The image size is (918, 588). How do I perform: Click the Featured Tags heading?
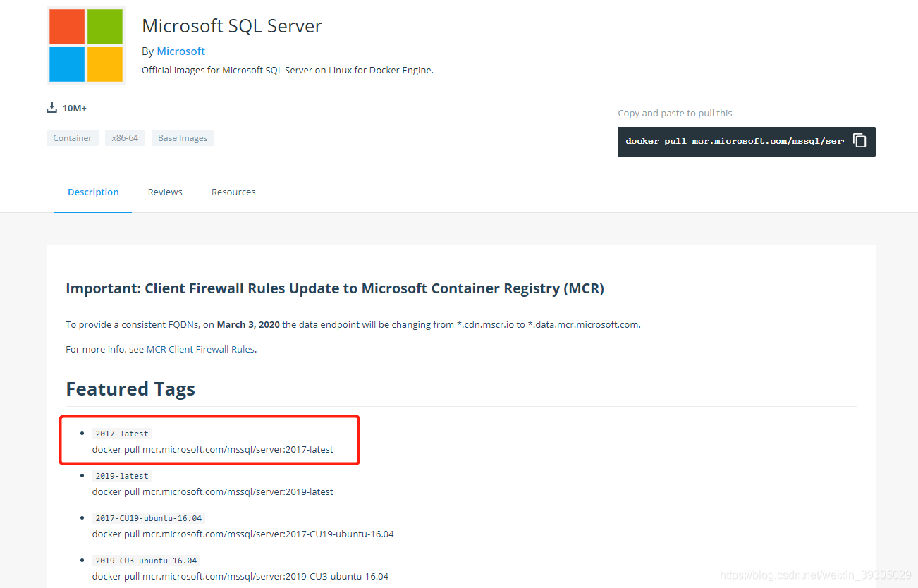click(x=130, y=389)
